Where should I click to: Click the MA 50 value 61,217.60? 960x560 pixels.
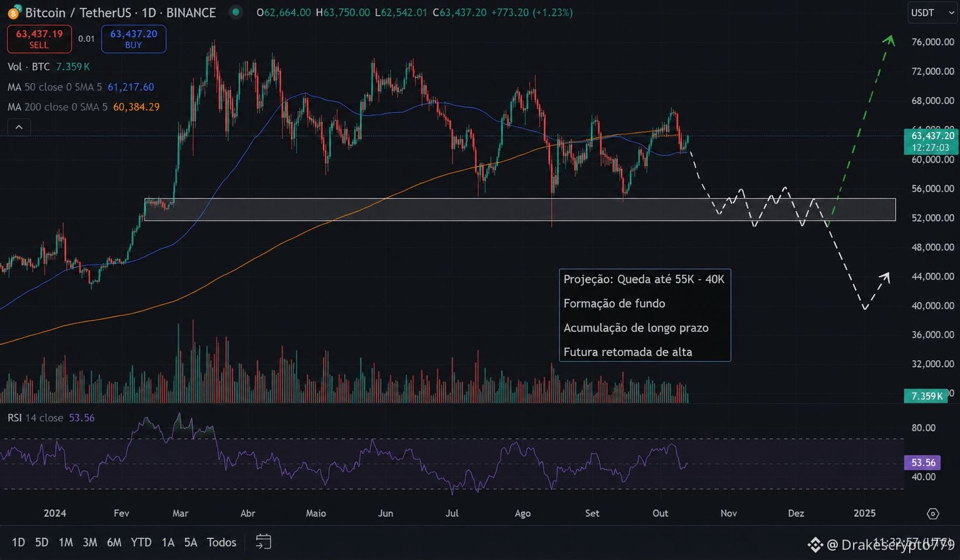(131, 87)
